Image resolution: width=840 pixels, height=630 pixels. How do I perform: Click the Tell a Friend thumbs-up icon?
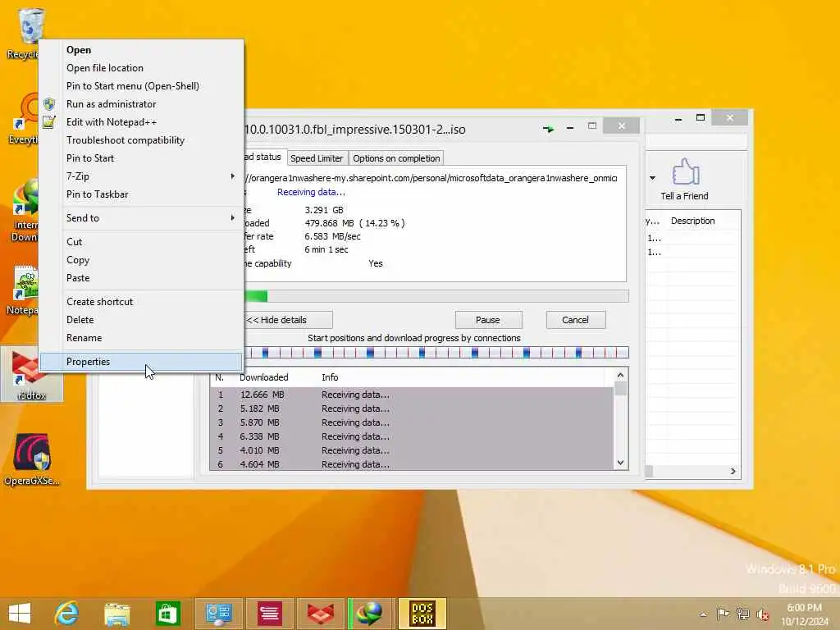(x=685, y=171)
